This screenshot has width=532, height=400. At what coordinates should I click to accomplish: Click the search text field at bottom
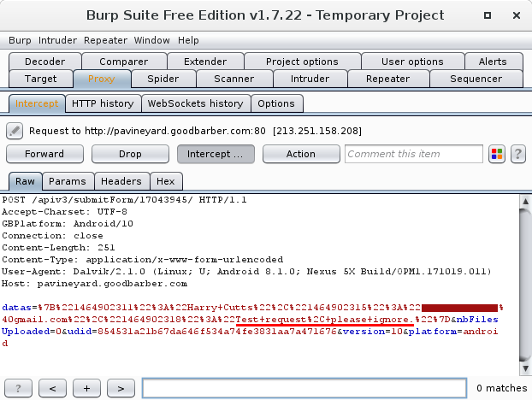(x=304, y=388)
